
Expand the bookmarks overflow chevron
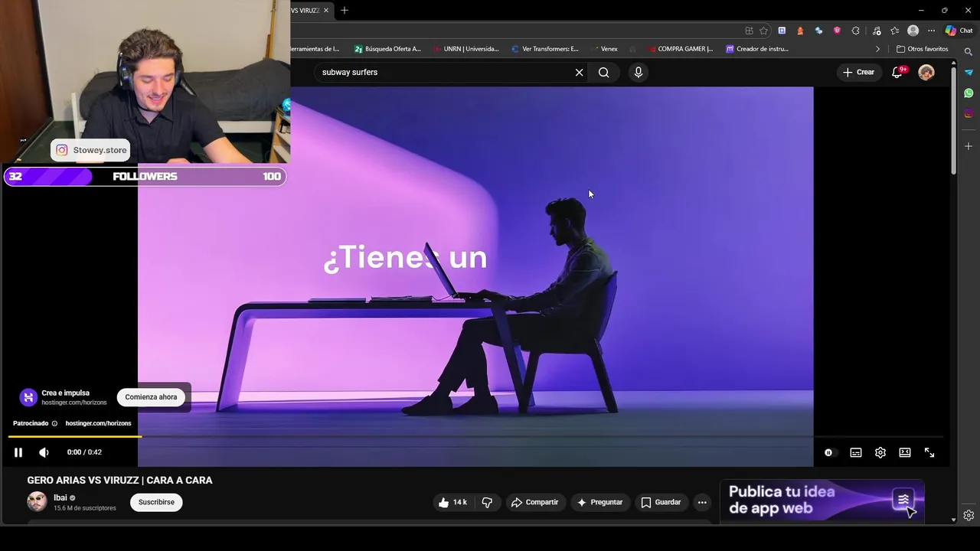[x=877, y=49]
